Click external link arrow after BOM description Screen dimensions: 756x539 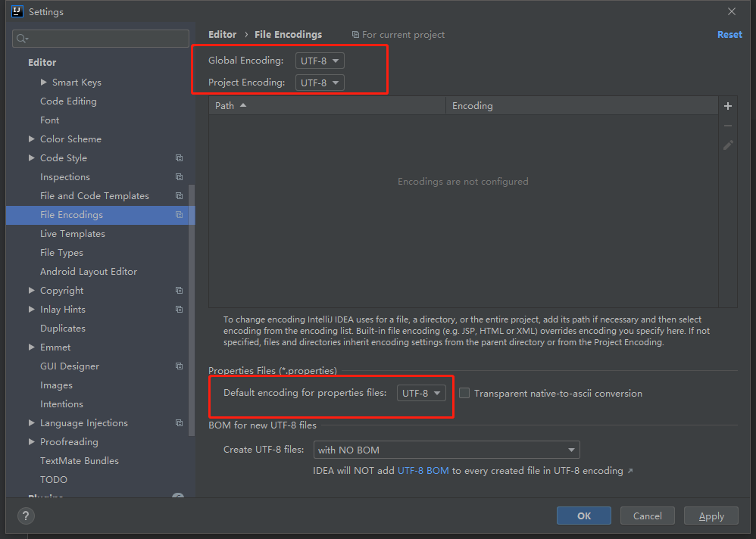(x=630, y=471)
